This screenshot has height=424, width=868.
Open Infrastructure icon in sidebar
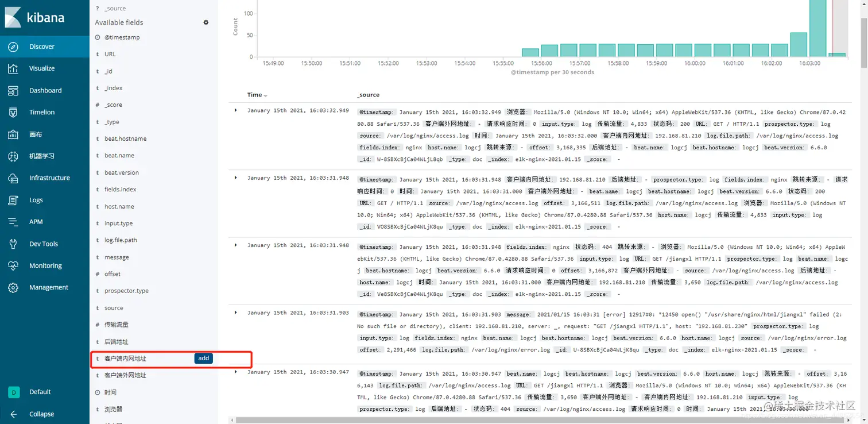(x=13, y=178)
